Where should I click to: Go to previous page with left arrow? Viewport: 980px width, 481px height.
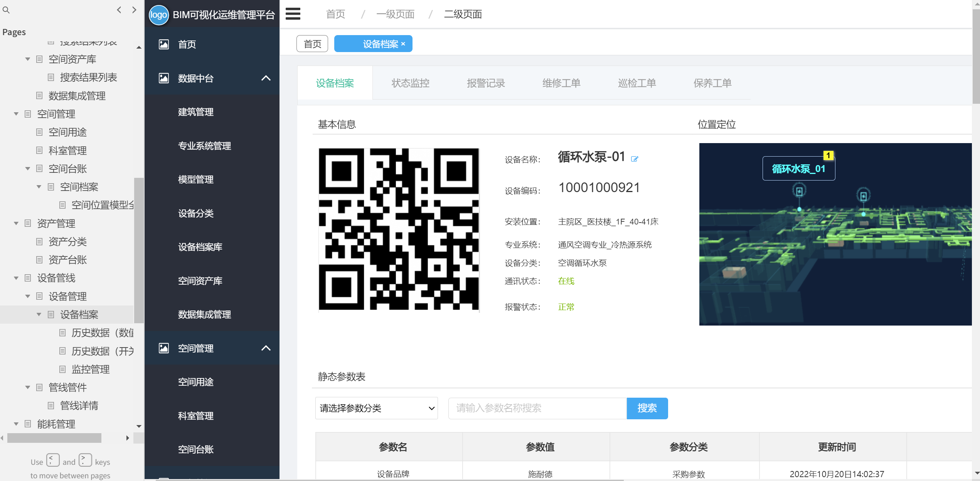point(119,10)
